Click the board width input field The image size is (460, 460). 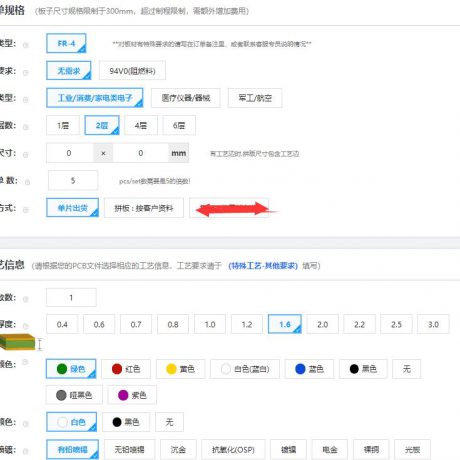[x=69, y=153]
